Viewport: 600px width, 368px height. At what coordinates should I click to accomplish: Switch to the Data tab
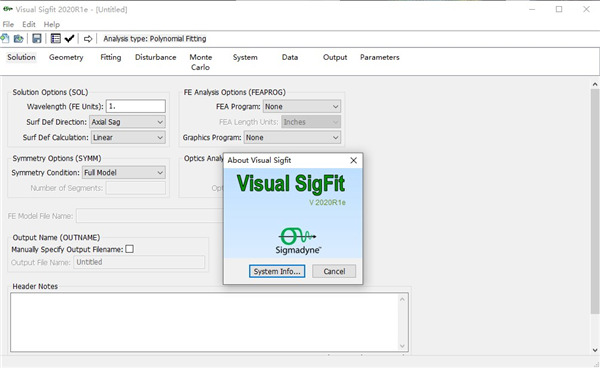pos(290,57)
